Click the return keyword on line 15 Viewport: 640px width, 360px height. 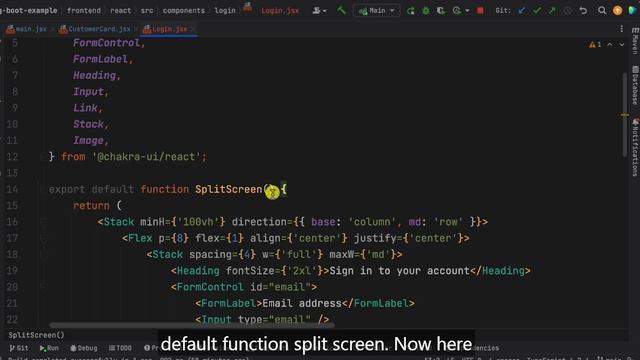91,206
